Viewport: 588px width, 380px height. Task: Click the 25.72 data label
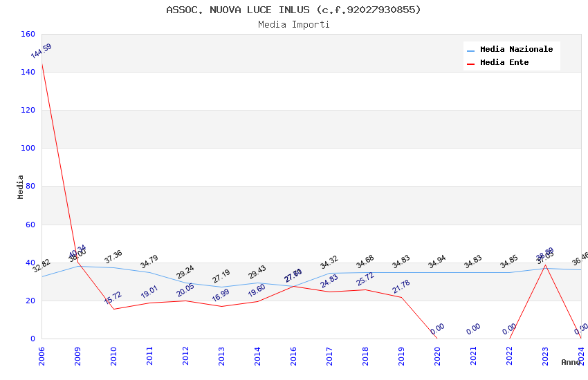coord(365,279)
